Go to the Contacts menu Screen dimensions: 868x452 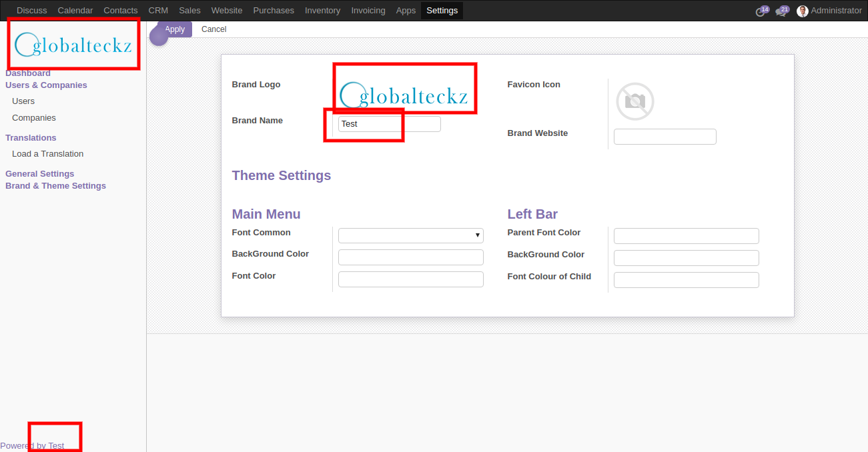point(121,11)
